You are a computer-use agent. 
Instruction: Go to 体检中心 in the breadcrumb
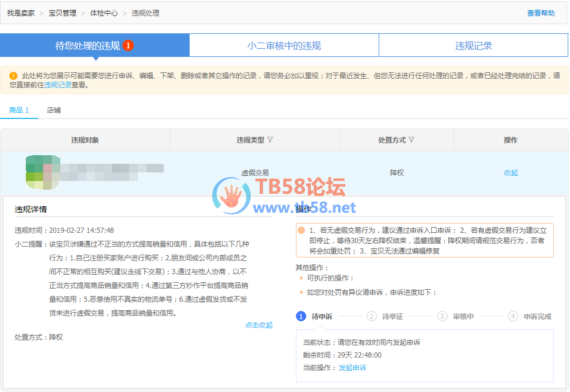104,13
